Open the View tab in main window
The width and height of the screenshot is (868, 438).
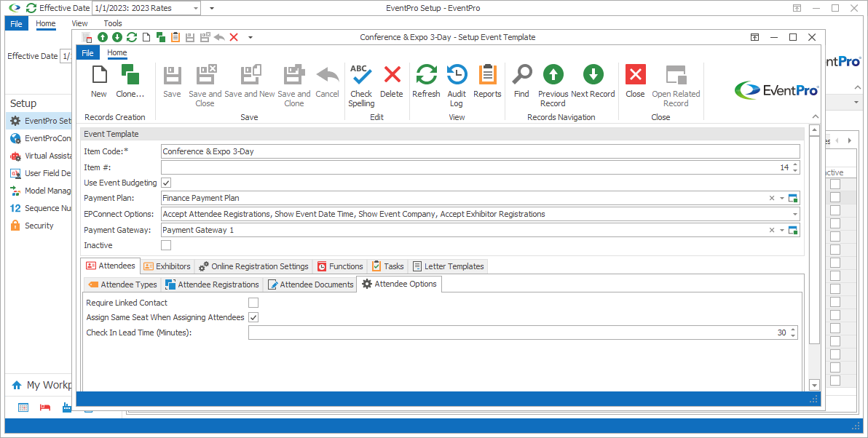click(79, 23)
